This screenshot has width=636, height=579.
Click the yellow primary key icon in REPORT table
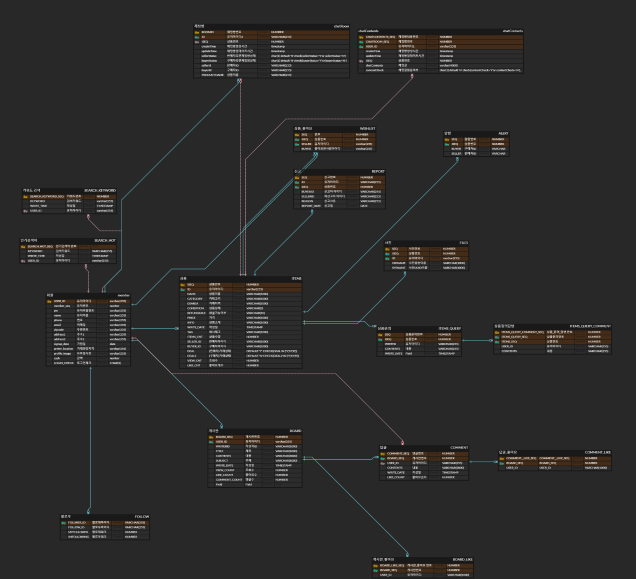(x=297, y=178)
